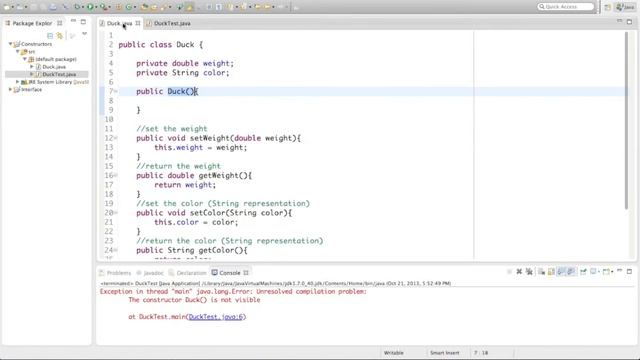Collapse the Constructors project node
640x360 pixels.
(10, 44)
